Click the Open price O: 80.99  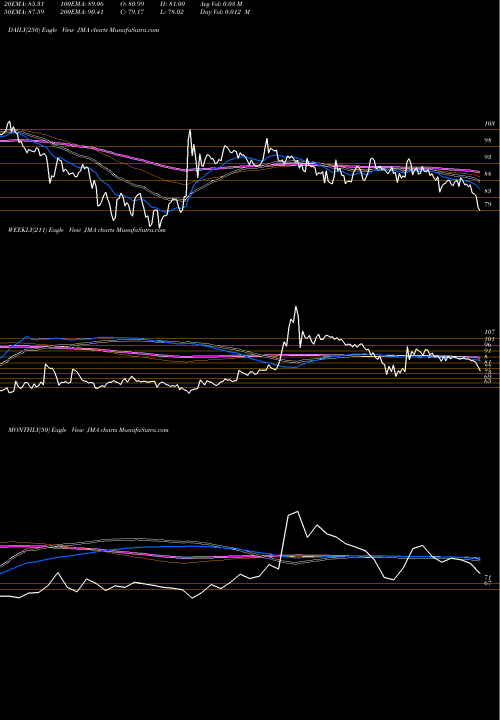[131, 4]
